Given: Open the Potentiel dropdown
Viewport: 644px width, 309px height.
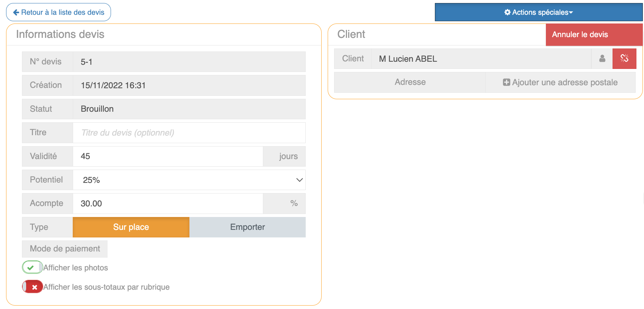Looking at the screenshot, I should tap(189, 180).
